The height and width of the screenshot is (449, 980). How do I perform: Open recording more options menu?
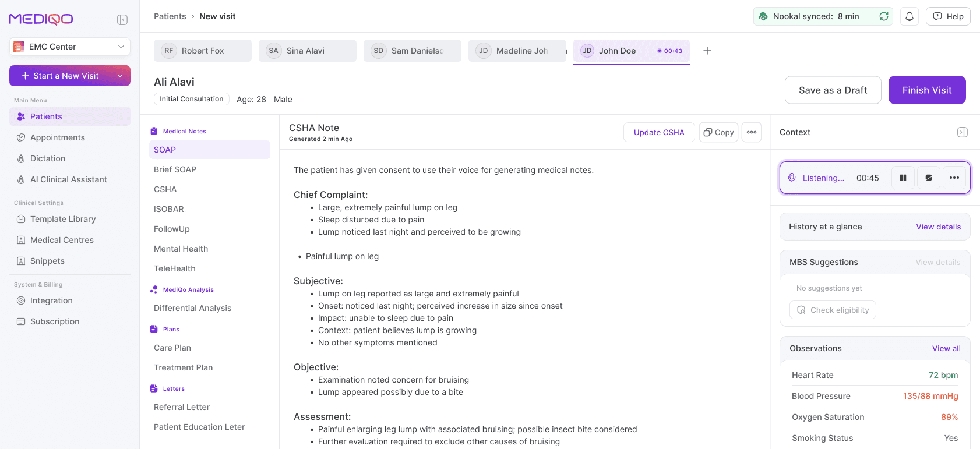954,178
